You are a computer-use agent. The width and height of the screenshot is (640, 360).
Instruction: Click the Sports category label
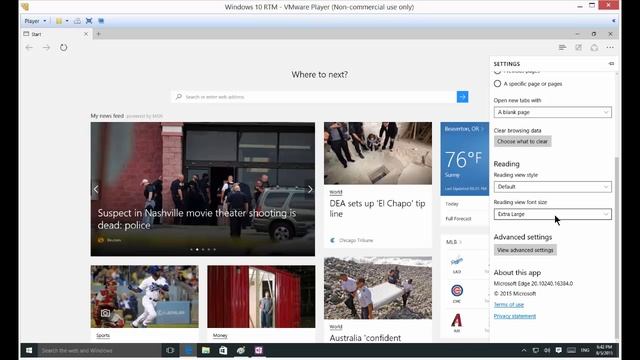[x=103, y=336]
